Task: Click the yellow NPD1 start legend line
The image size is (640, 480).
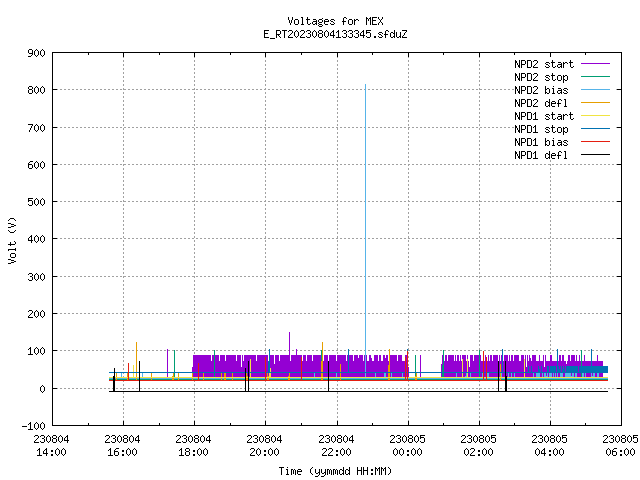Action: [x=596, y=116]
